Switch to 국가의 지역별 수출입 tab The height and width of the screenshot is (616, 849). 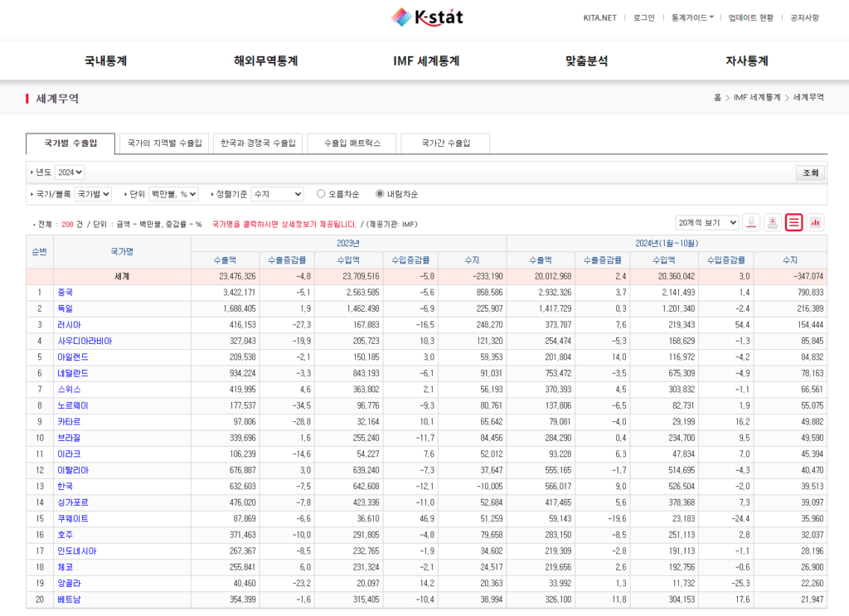164,143
